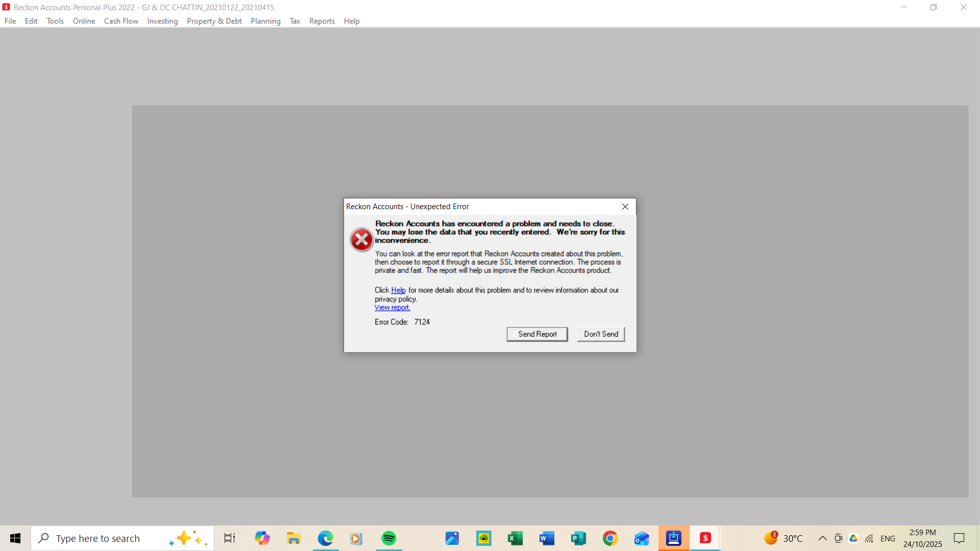
Task: Open the Tools menu
Action: click(x=55, y=21)
